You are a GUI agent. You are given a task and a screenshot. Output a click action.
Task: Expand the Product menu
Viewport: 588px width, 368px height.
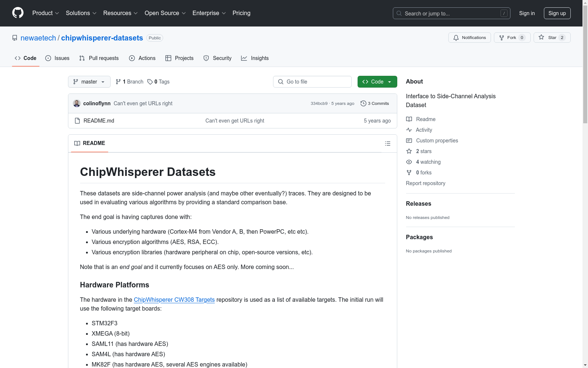tap(46, 13)
